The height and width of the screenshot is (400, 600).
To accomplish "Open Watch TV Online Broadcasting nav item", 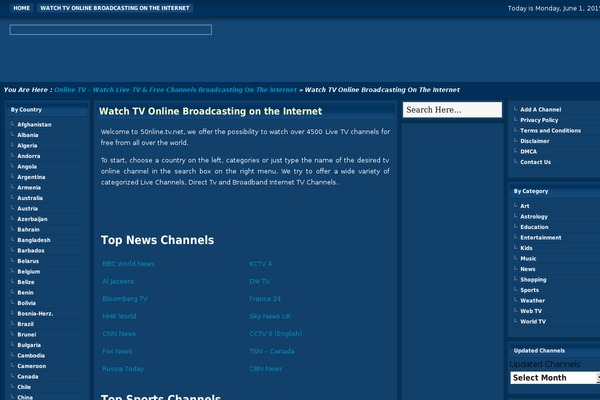I will 115,8.
